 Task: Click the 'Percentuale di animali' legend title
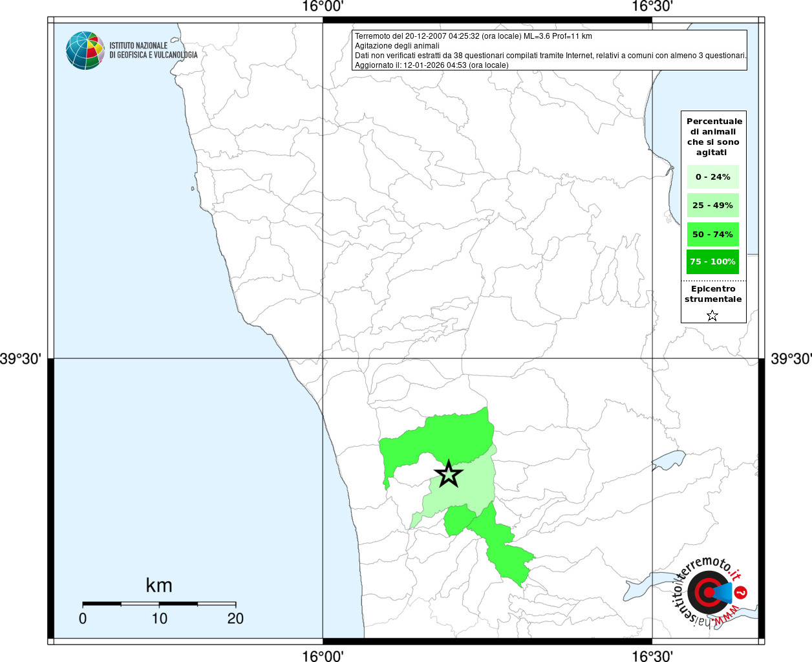(x=714, y=136)
